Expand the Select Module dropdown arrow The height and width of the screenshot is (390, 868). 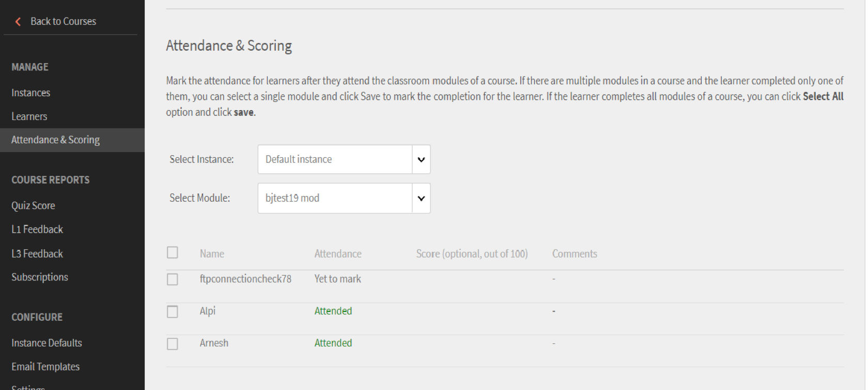coord(421,198)
